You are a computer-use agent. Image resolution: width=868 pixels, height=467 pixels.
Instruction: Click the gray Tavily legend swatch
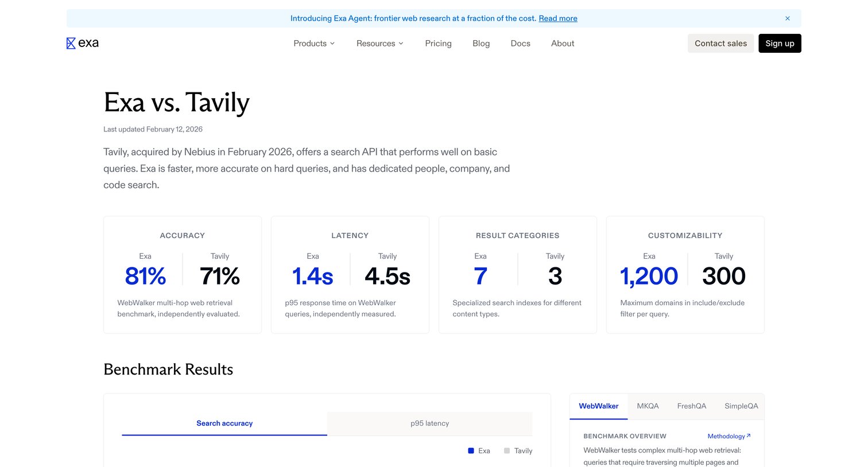click(507, 451)
